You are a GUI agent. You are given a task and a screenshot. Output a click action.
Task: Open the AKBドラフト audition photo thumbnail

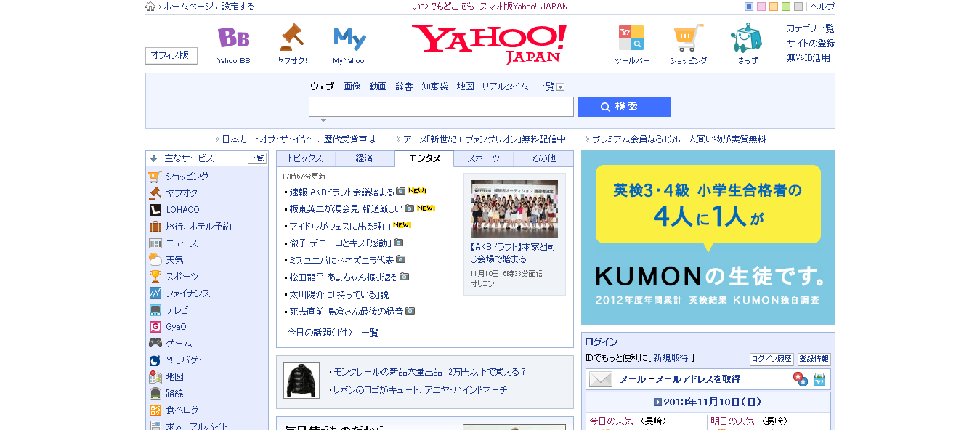(x=514, y=209)
